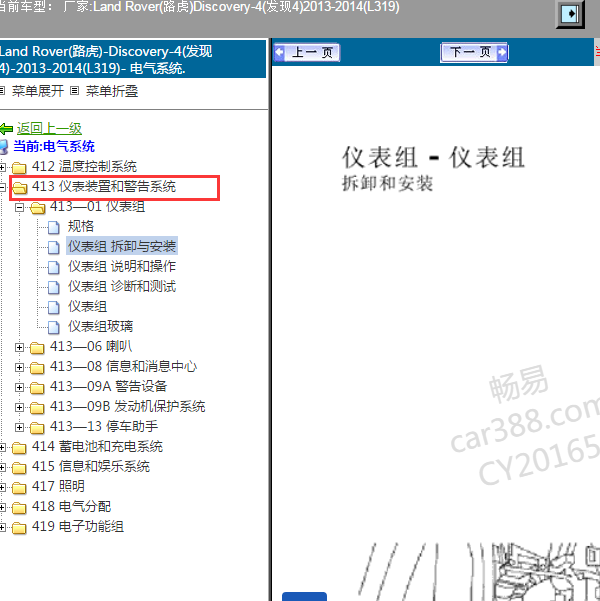Select 412 温度控制系统 tree item
600x601 pixels.
84,166
